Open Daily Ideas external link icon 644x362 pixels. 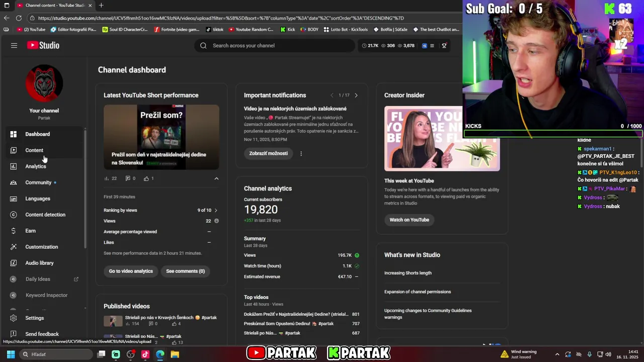click(76, 279)
